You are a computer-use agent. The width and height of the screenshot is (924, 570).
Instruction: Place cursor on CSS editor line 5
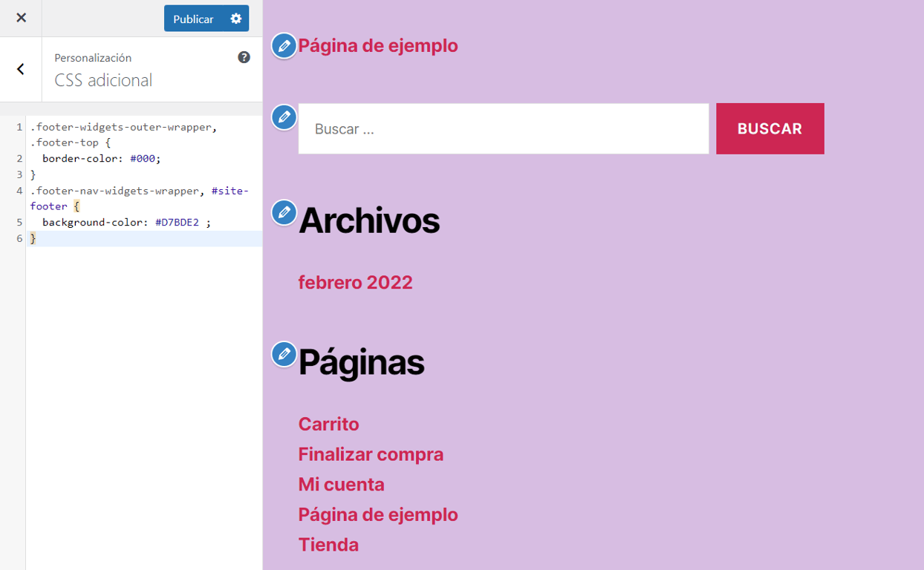(134, 222)
